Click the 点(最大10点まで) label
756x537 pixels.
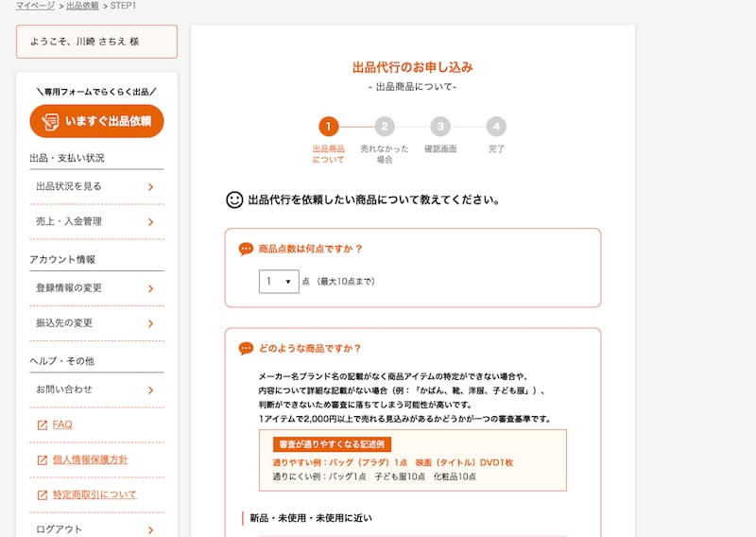338,282
